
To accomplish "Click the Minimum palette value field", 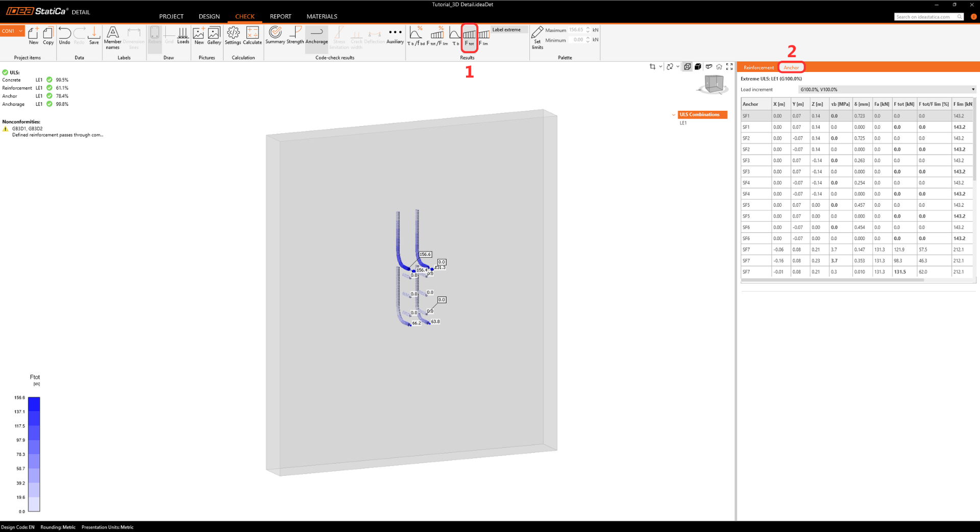I will [x=577, y=40].
